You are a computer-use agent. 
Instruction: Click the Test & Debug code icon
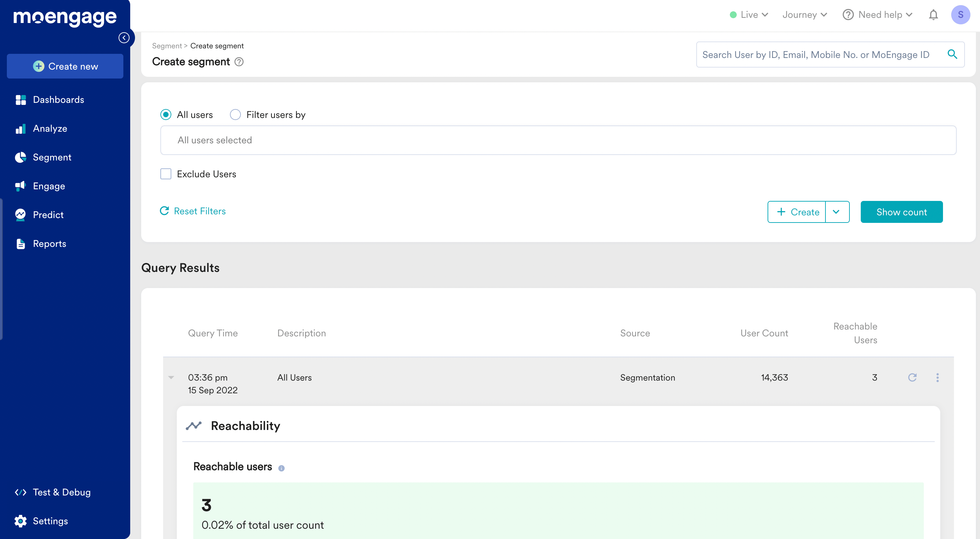[x=21, y=492]
